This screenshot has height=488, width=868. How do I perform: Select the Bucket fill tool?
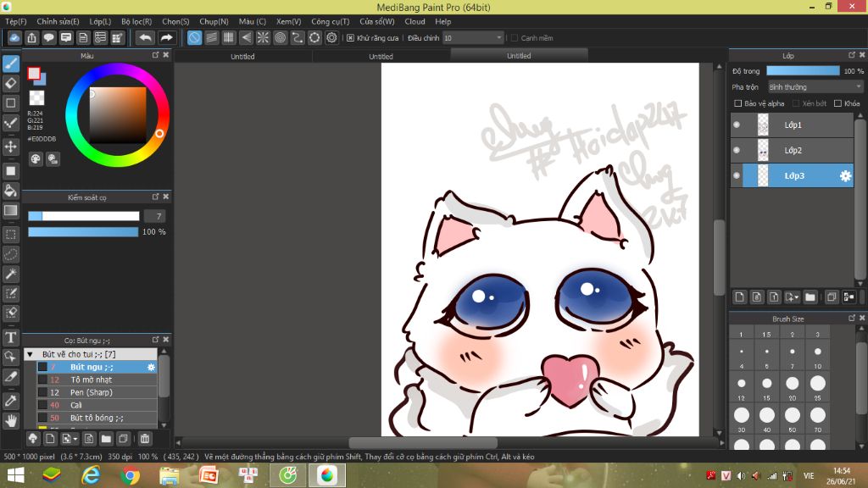coord(10,191)
